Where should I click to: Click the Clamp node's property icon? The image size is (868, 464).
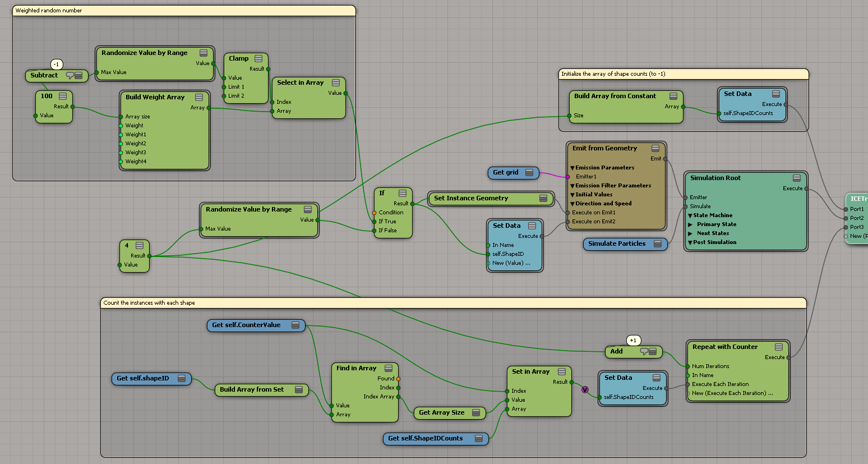click(x=258, y=58)
